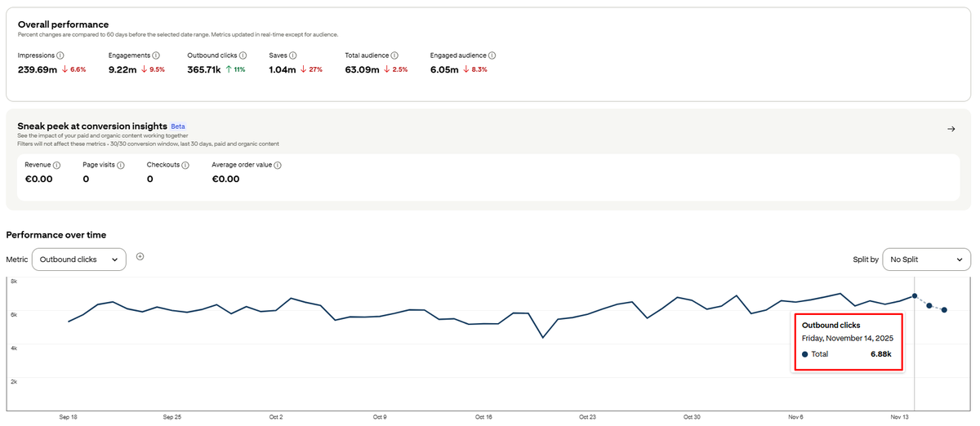
Task: Click the tooltip total value 6.88k
Action: [882, 354]
